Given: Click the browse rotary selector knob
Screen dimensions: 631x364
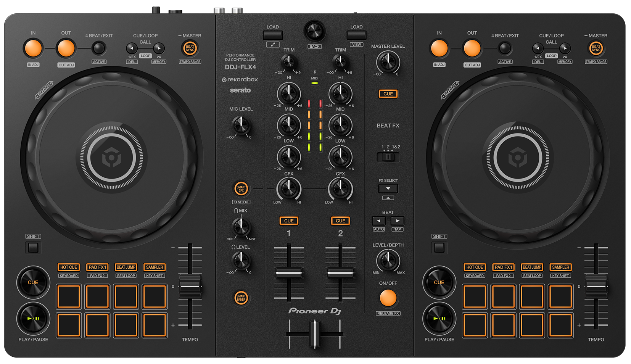Looking at the screenshot, I should tap(315, 31).
